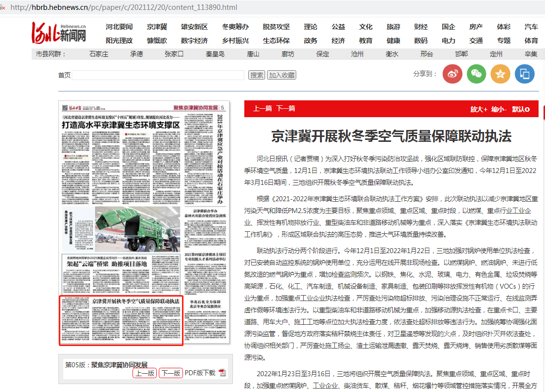Go to previous article 上一篇

262,109
